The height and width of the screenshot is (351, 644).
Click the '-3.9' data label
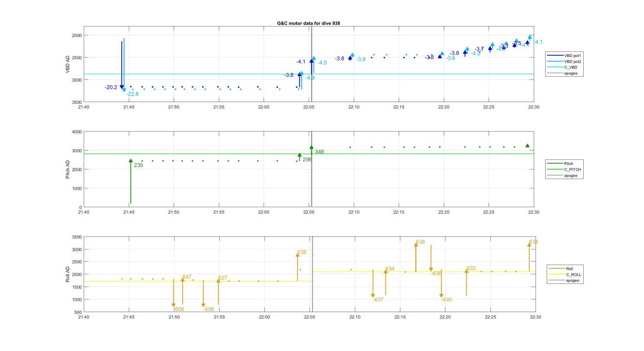click(361, 60)
